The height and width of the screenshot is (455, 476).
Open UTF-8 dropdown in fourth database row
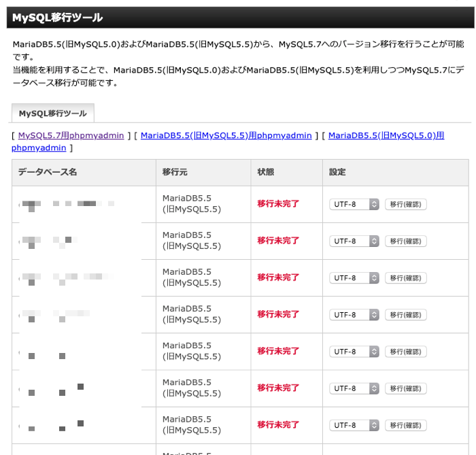point(354,315)
